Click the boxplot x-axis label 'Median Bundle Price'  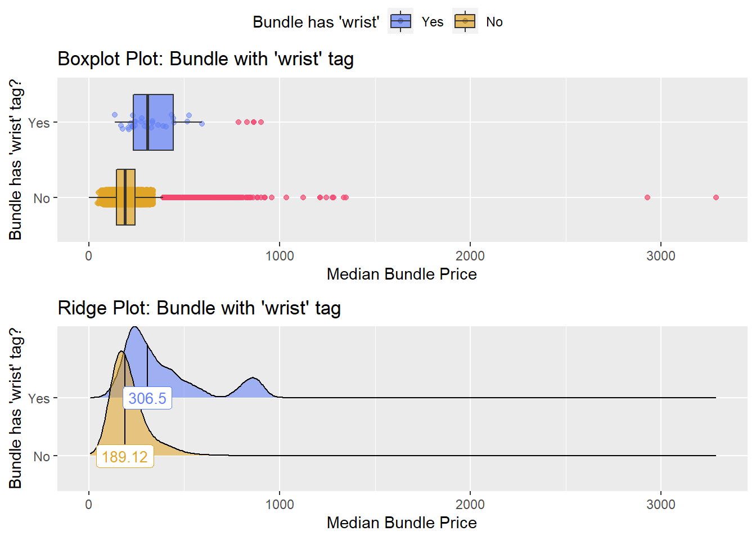[x=402, y=274]
